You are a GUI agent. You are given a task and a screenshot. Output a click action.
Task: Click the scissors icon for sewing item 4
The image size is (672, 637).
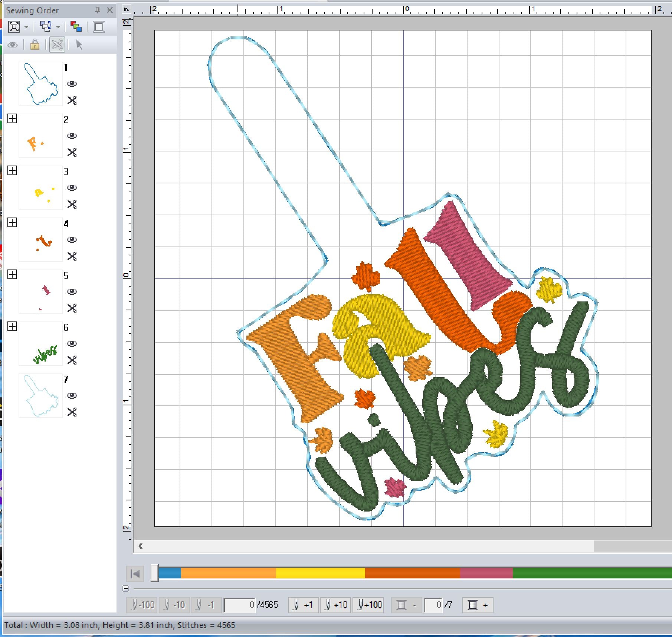click(72, 256)
